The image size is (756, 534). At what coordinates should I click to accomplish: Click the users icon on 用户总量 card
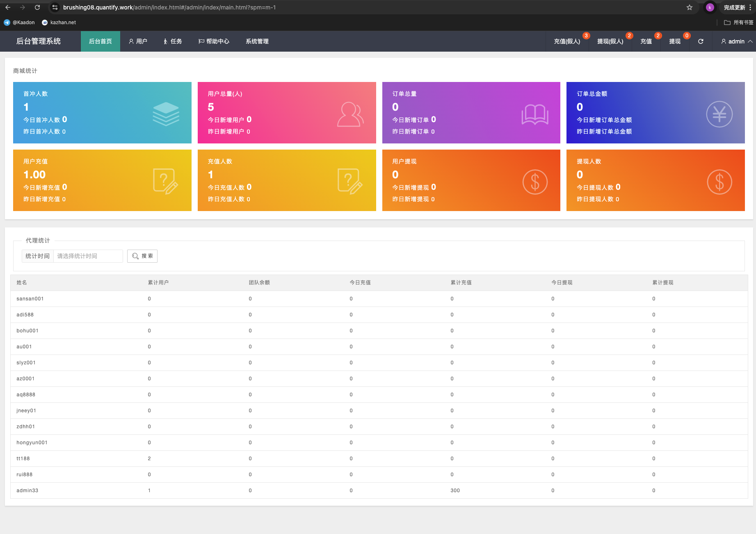coord(350,114)
